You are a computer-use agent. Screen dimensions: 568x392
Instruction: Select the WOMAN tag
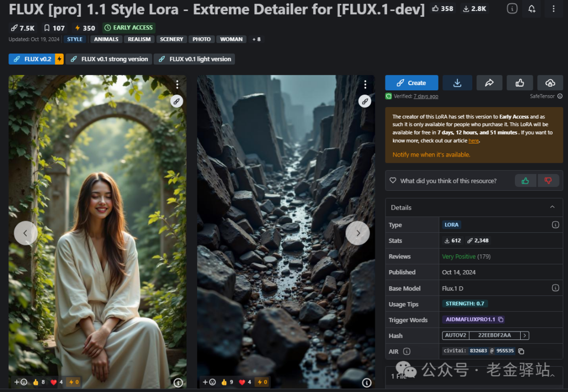point(231,39)
